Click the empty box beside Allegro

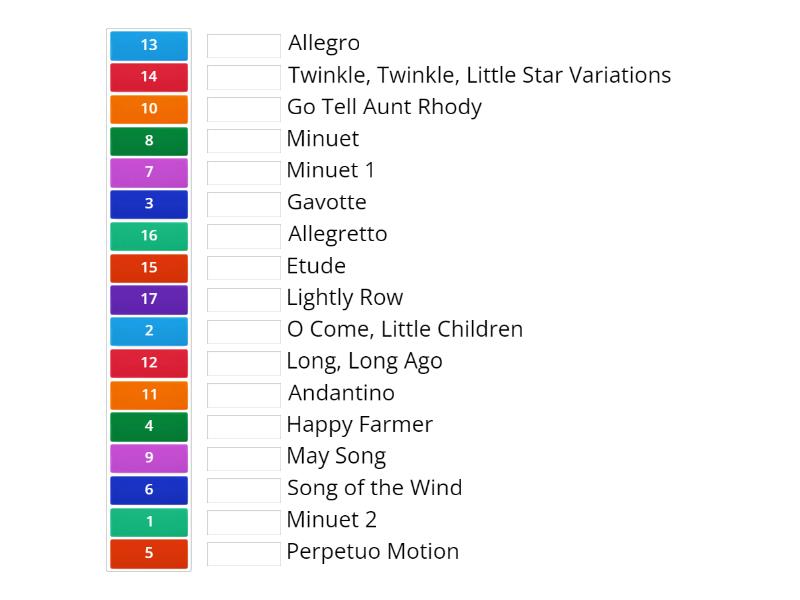tap(244, 45)
